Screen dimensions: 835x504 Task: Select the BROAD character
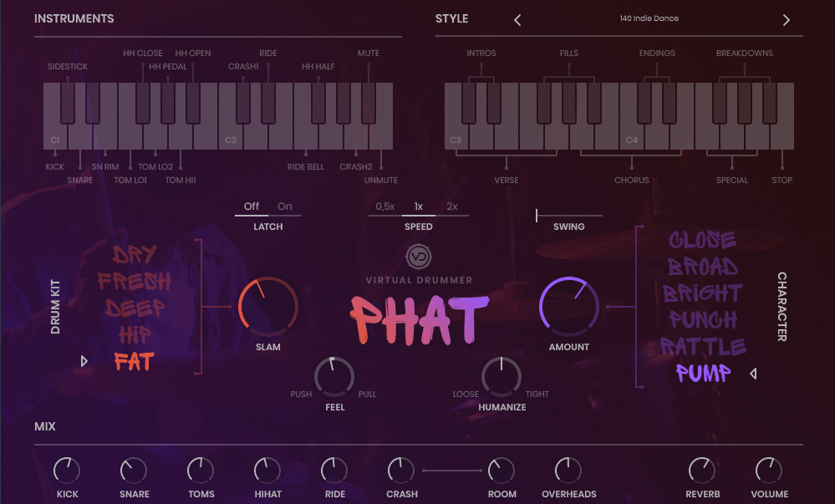(x=703, y=267)
